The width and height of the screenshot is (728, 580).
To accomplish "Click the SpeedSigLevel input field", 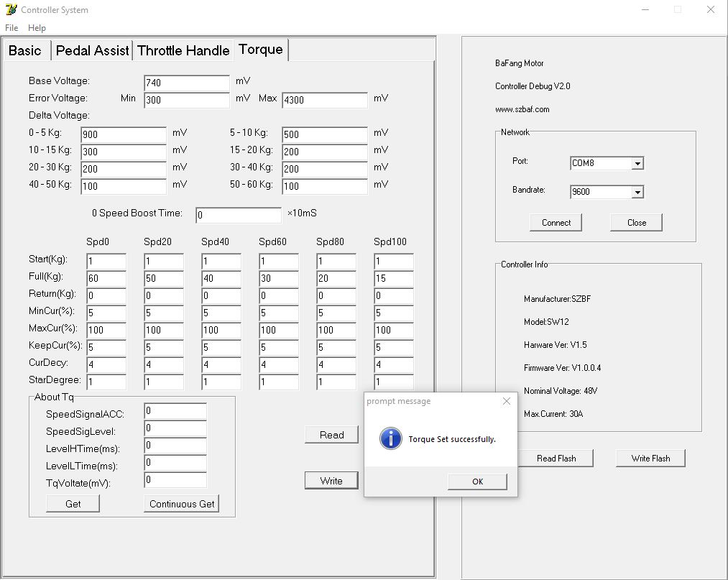I will 175,428.
